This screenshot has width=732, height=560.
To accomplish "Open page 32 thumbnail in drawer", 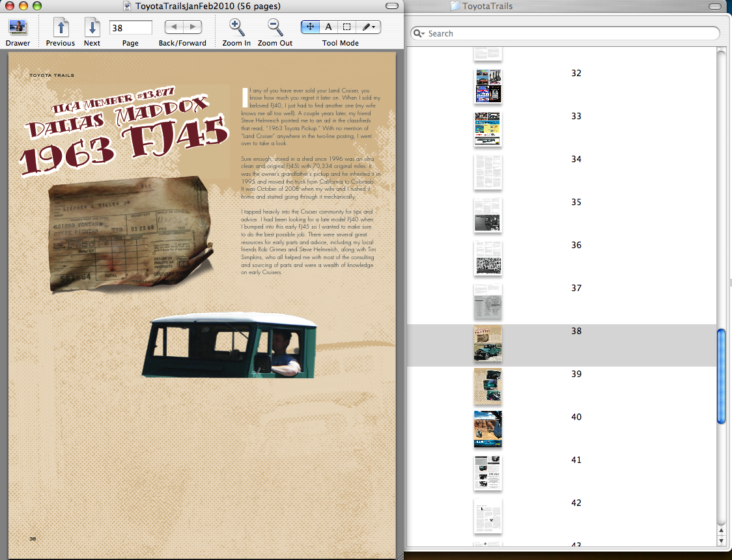I will pos(488,86).
